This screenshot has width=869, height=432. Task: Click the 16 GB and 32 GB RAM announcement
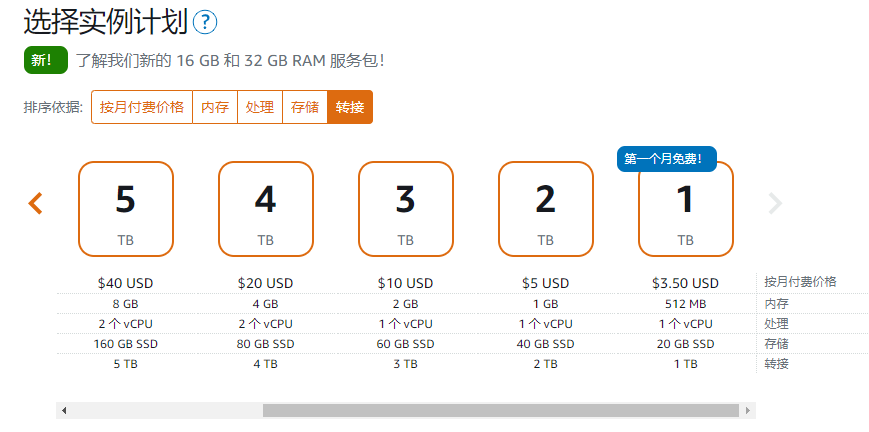(x=230, y=60)
